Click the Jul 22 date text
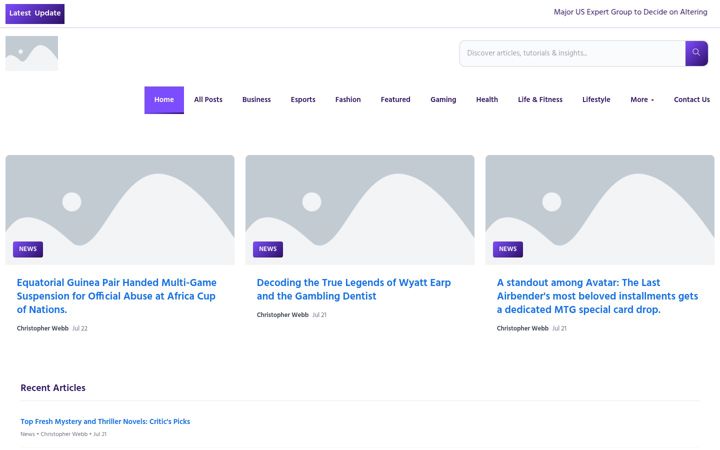Viewport: 720px width, 450px height. (80, 328)
